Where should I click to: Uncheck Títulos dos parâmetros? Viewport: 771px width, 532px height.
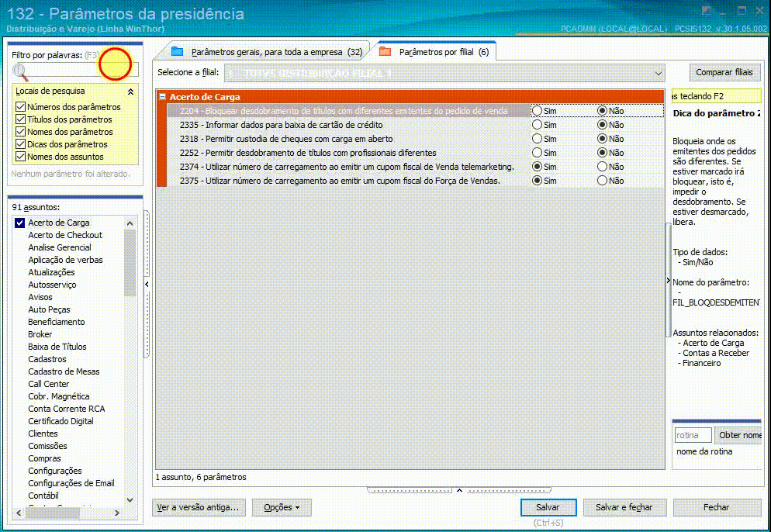(20, 119)
